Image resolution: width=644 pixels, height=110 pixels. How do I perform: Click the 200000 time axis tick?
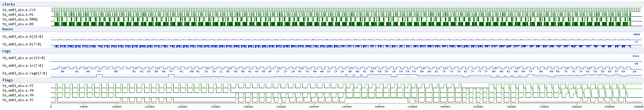[182, 107]
